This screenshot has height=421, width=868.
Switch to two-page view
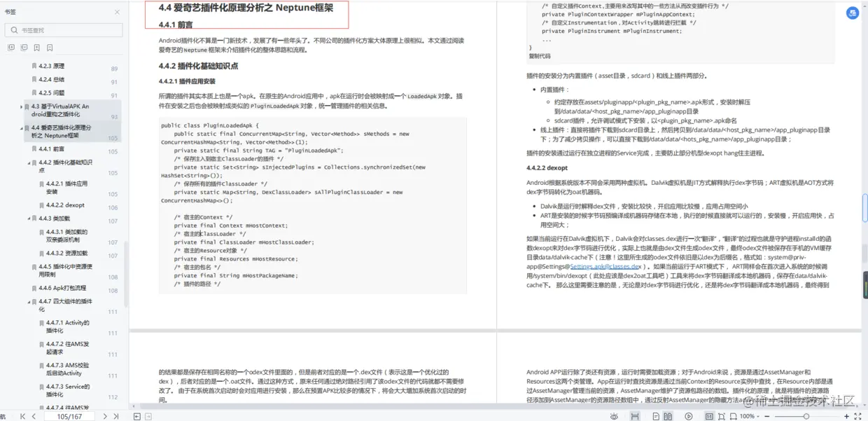(x=668, y=416)
